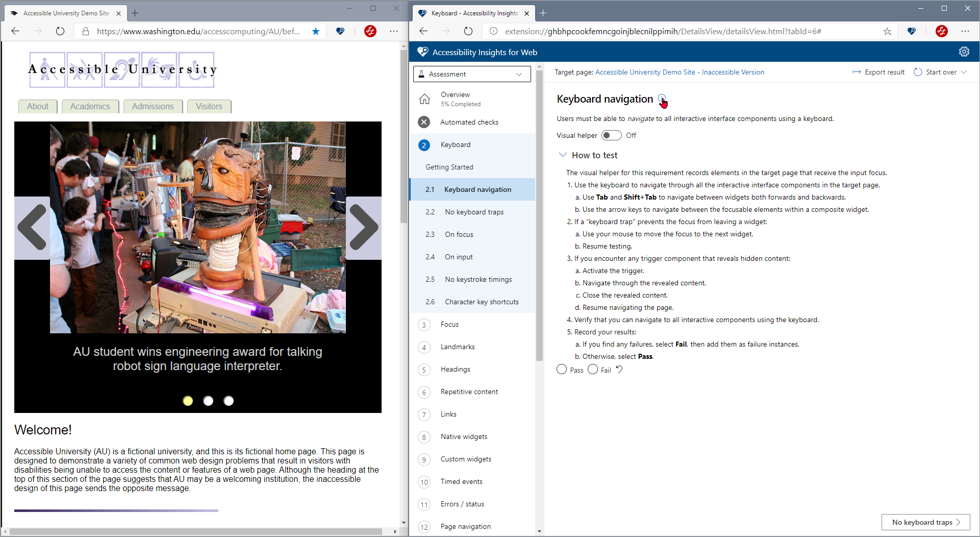980x537 pixels.
Task: Open the Academics menu tab
Action: [x=90, y=106]
